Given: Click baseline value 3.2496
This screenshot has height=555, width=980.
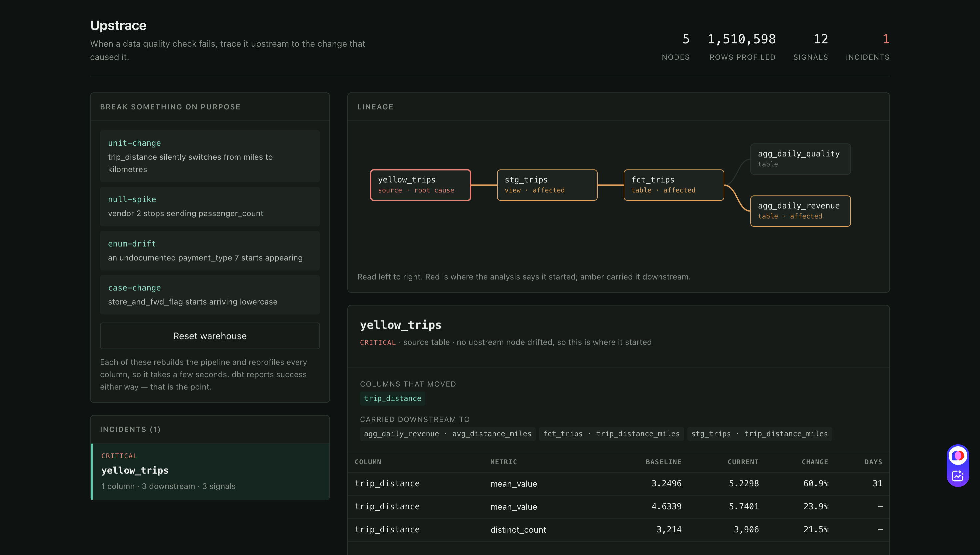Looking at the screenshot, I should [667, 483].
